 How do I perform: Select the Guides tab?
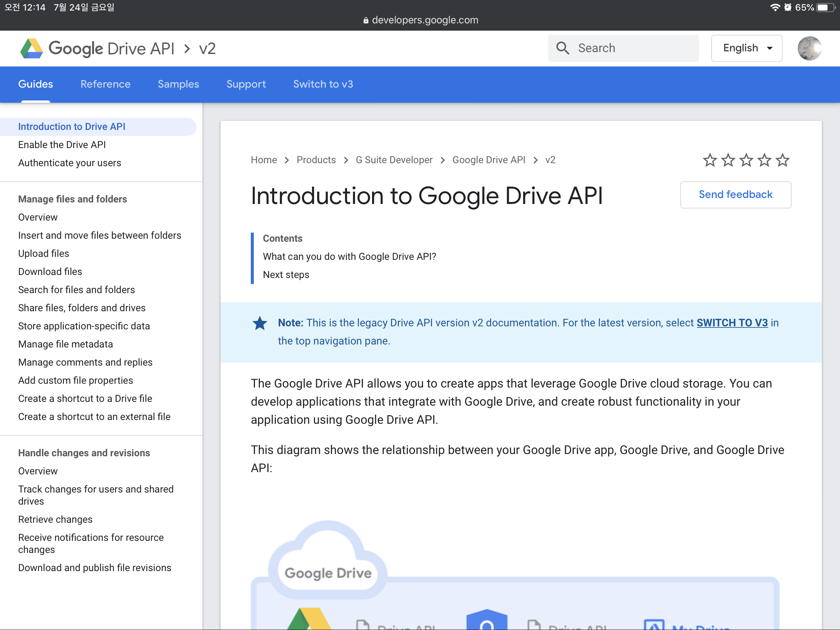point(36,84)
